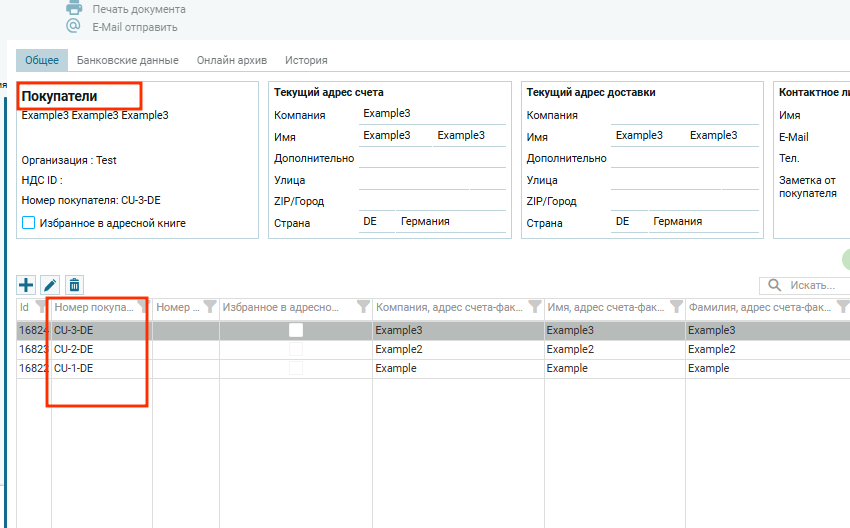This screenshot has width=850, height=528.
Task: Open the История tab
Action: click(x=306, y=60)
